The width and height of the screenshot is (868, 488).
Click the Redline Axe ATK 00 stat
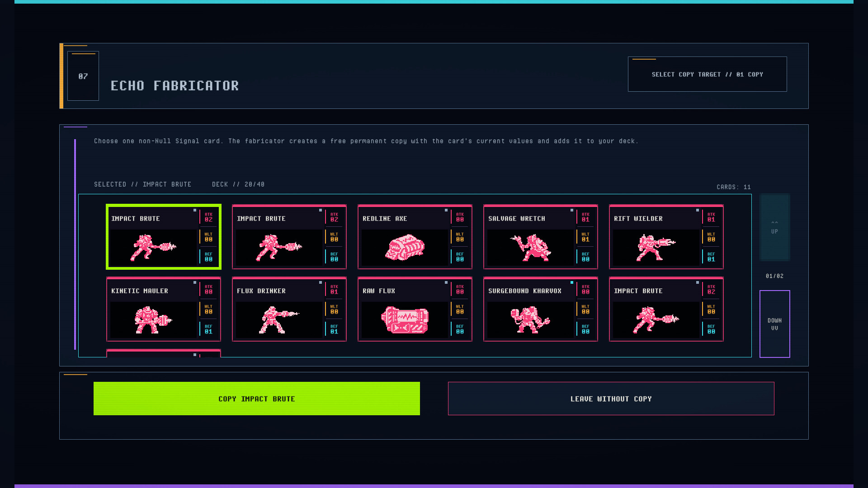pyautogui.click(x=460, y=217)
